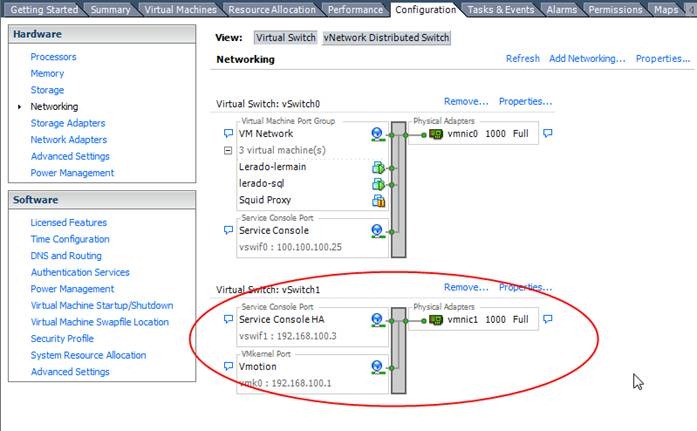Open the Maps tab
697x431 pixels.
coord(666,9)
